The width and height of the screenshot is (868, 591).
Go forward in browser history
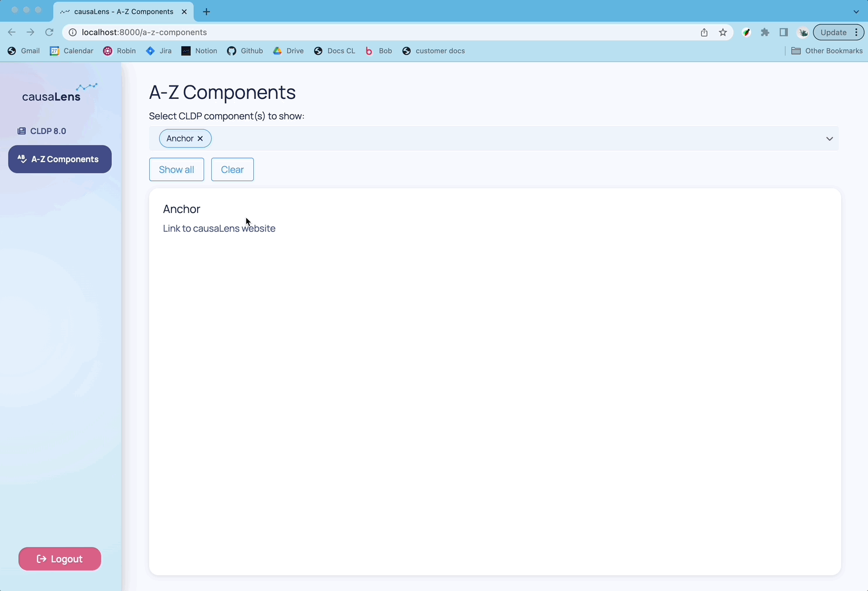(30, 32)
